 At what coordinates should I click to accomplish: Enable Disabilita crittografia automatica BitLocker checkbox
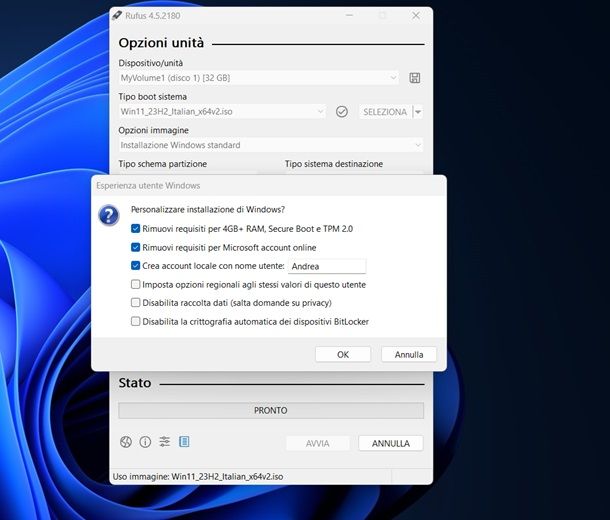(x=135, y=321)
